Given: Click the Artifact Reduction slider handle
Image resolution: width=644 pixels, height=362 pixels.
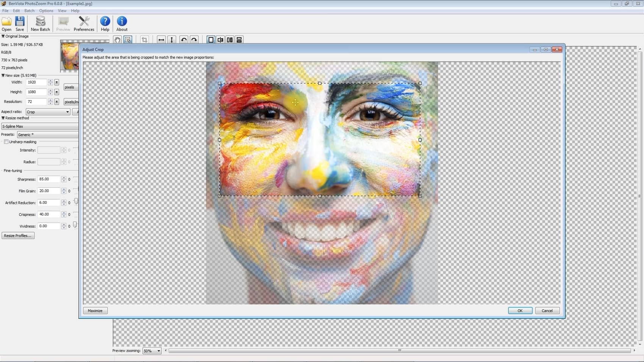Looking at the screenshot, I should coord(76,201).
